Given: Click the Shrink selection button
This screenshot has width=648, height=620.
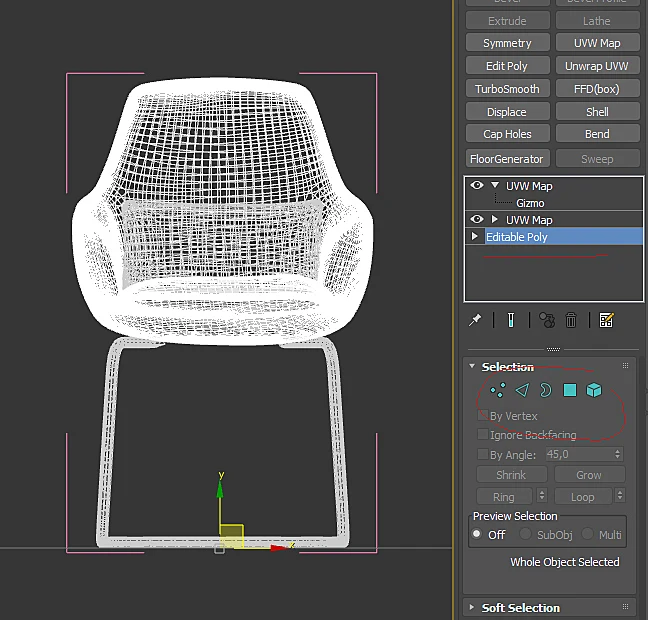Looking at the screenshot, I should [x=512, y=475].
